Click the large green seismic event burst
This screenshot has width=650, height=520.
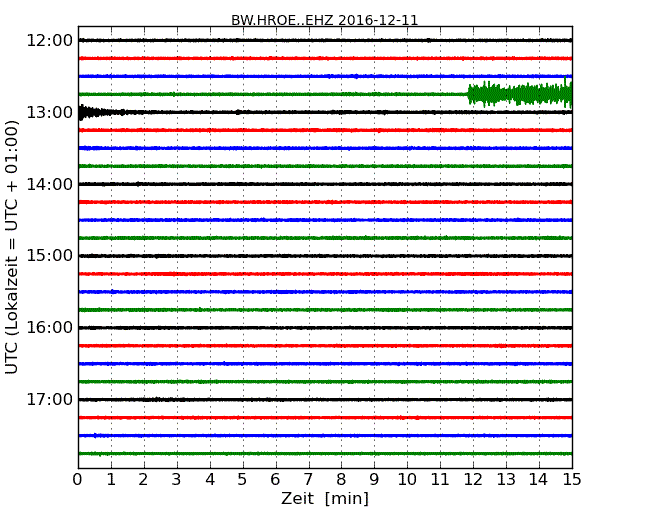point(520,93)
